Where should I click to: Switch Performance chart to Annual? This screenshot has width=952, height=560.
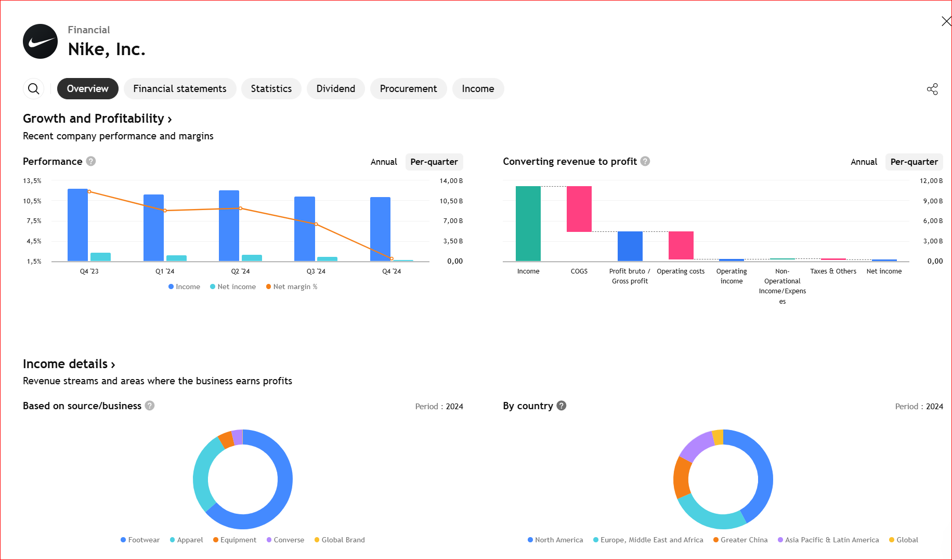(x=384, y=162)
